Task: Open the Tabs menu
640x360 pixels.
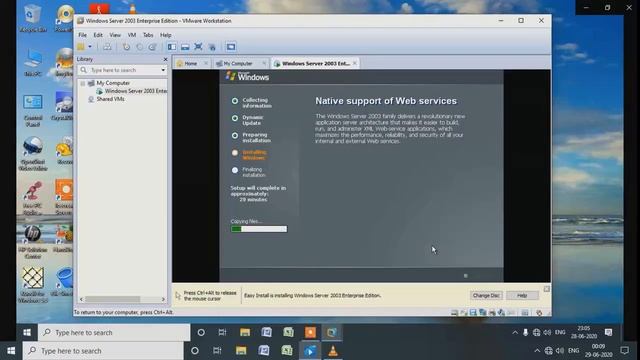Action: pos(148,35)
